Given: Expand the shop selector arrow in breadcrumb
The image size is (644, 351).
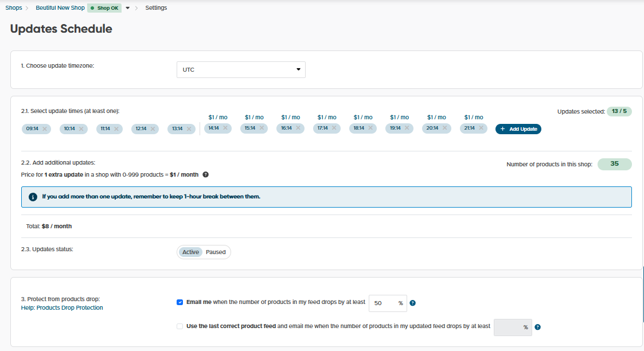Looking at the screenshot, I should [128, 8].
